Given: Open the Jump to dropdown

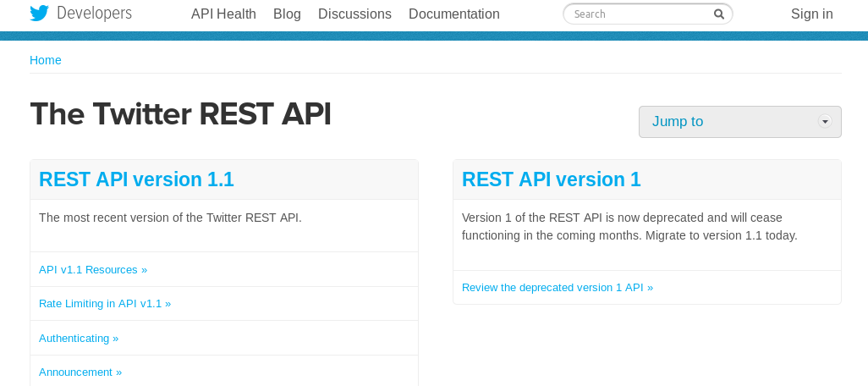Looking at the screenshot, I should point(740,122).
